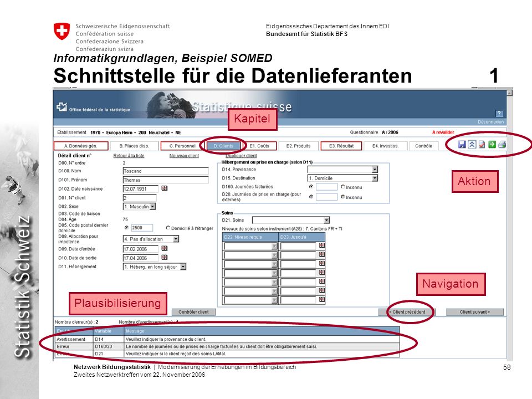532x399 pixels.
Task: Open calendar picker for D10 Date de sortie
Action: pos(164,258)
